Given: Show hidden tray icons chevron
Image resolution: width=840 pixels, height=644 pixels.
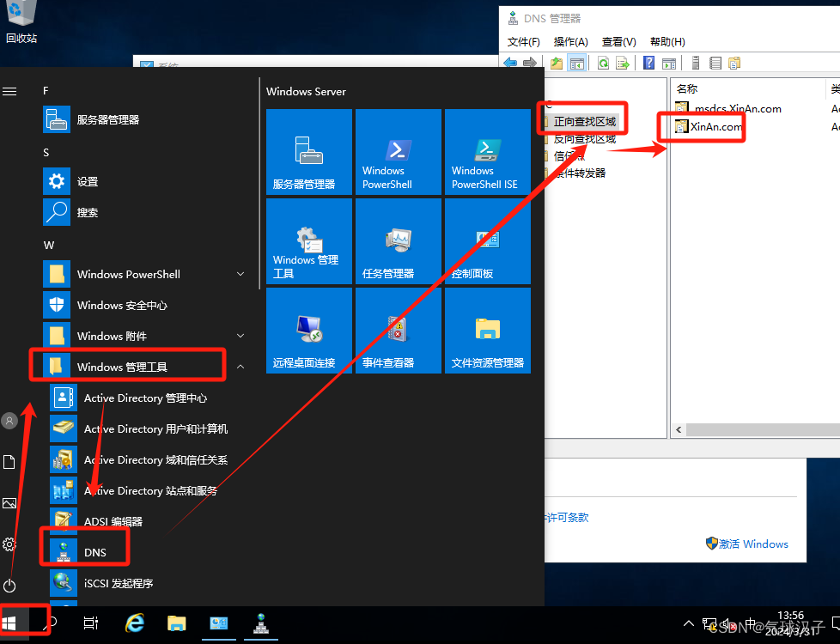Looking at the screenshot, I should [x=688, y=623].
